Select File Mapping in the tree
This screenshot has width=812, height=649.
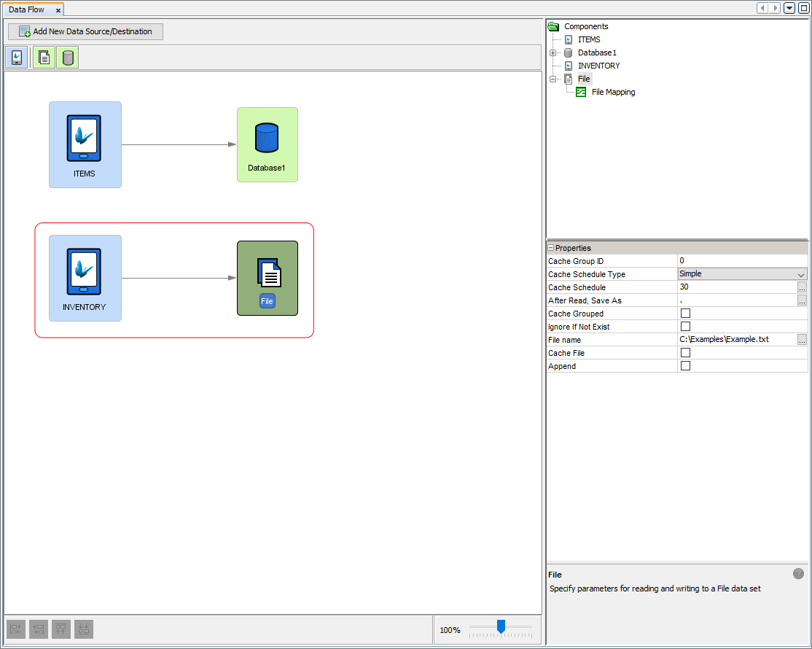(612, 92)
